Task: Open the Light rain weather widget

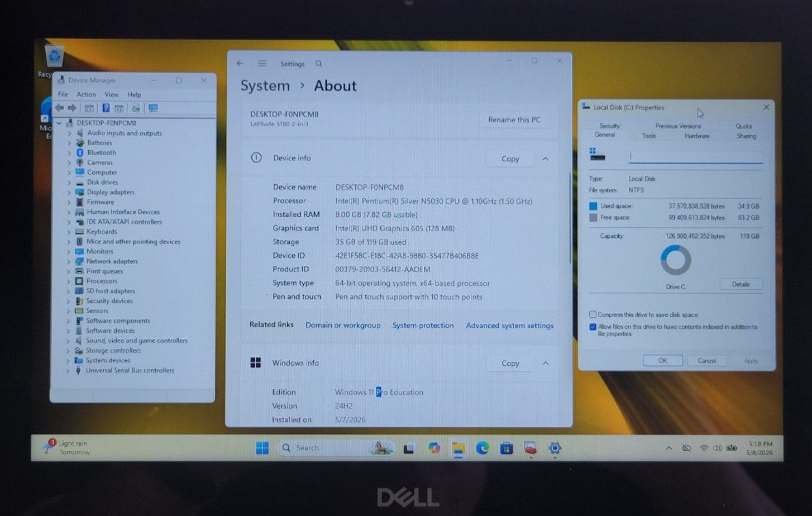Action: tap(67, 447)
